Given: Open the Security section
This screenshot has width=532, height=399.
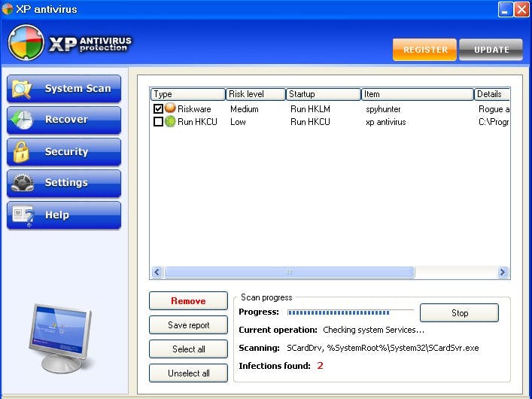Looking at the screenshot, I should 64,152.
